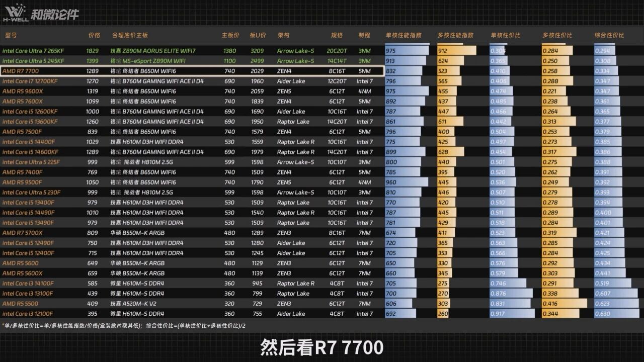Click the "价格" column header
The height and width of the screenshot is (362, 644).
click(94, 35)
